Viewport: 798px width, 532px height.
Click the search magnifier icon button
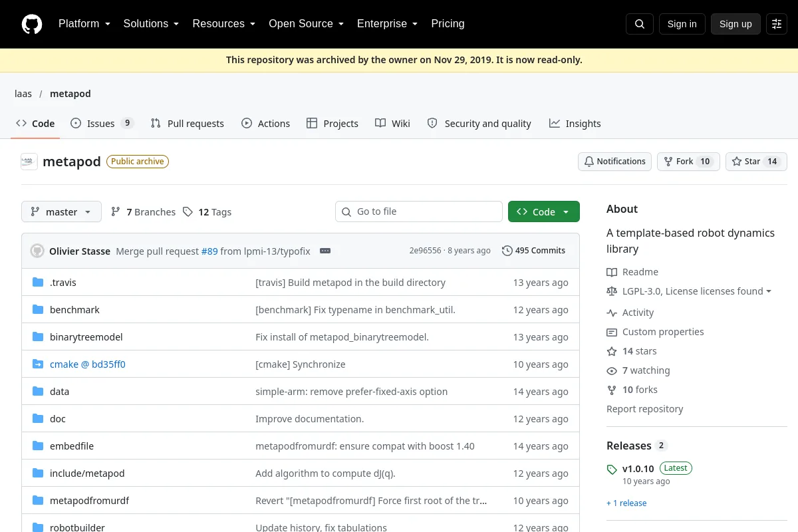point(640,24)
